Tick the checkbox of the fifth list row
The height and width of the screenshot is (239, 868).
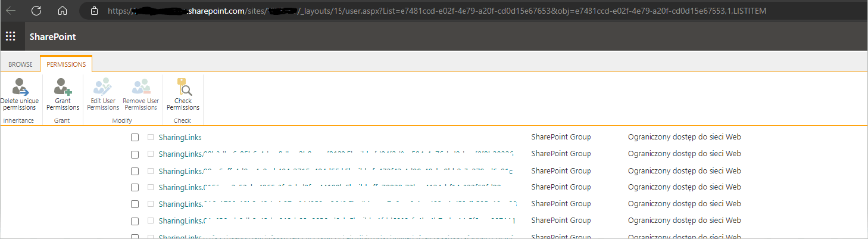135,204
